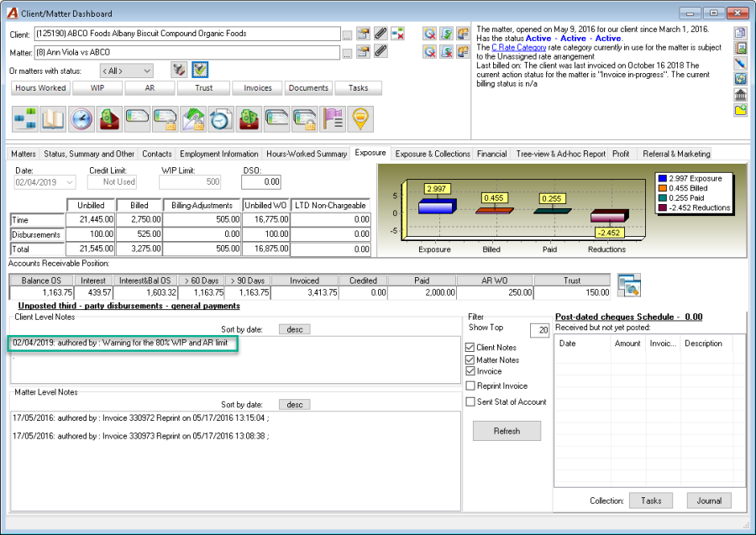
Task: Click the paperclip attachment icon on the Client row
Action: (x=381, y=34)
